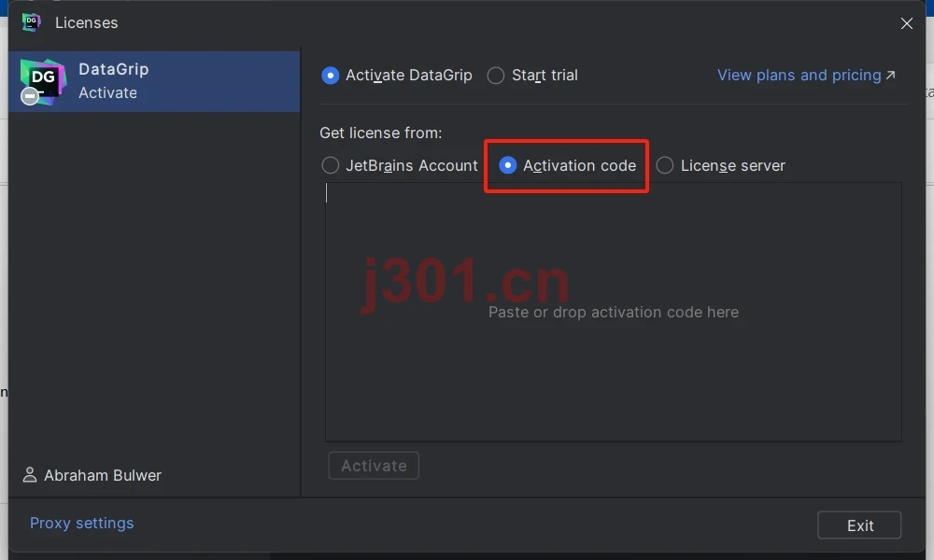
Task: Choose the Start trial option
Action: tap(496, 76)
